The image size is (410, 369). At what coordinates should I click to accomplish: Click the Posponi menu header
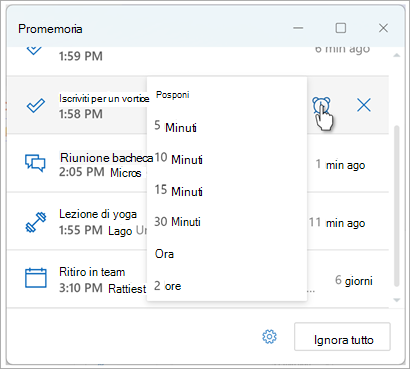173,95
